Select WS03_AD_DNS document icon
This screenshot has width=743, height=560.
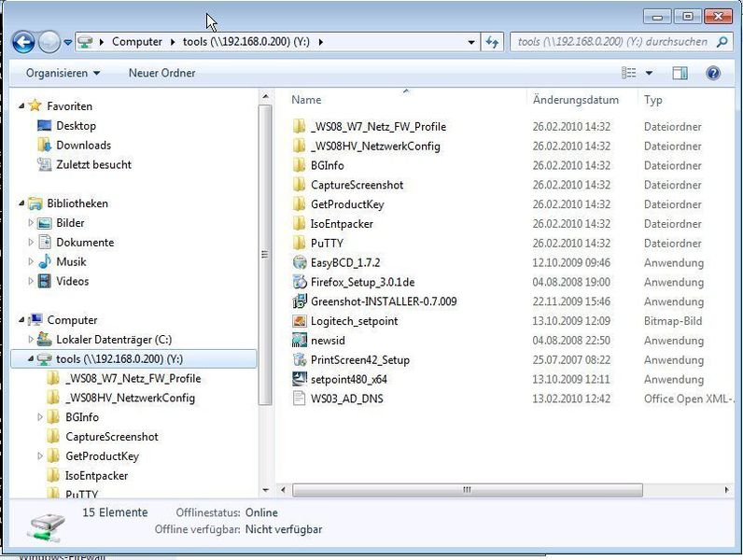(x=300, y=399)
